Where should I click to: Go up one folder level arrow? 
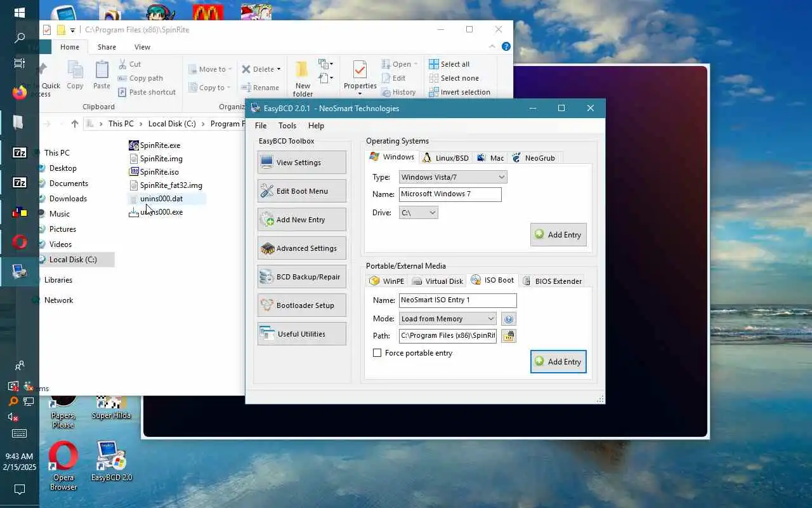[75, 124]
